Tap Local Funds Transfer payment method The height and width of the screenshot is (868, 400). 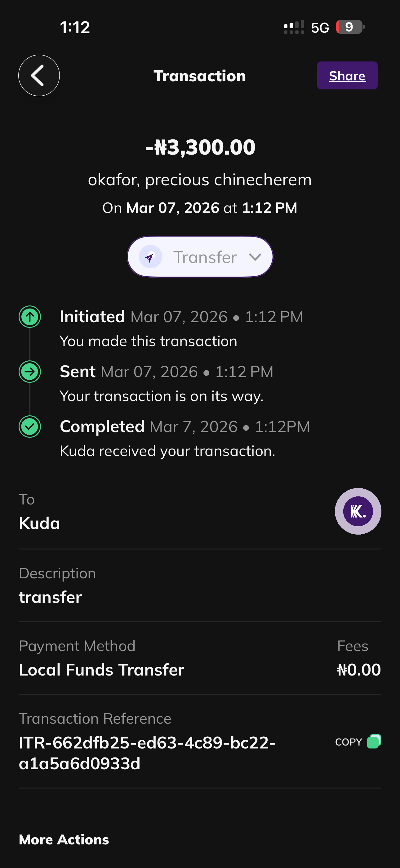click(x=102, y=670)
